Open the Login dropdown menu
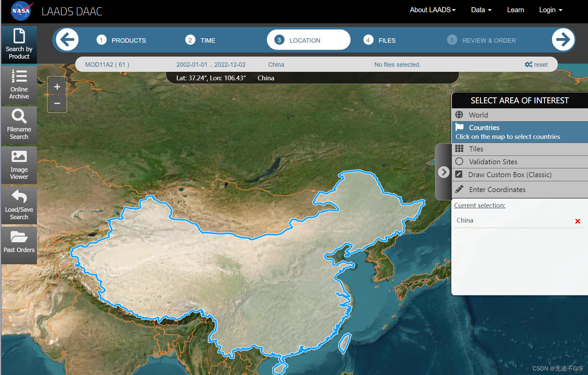 [551, 10]
